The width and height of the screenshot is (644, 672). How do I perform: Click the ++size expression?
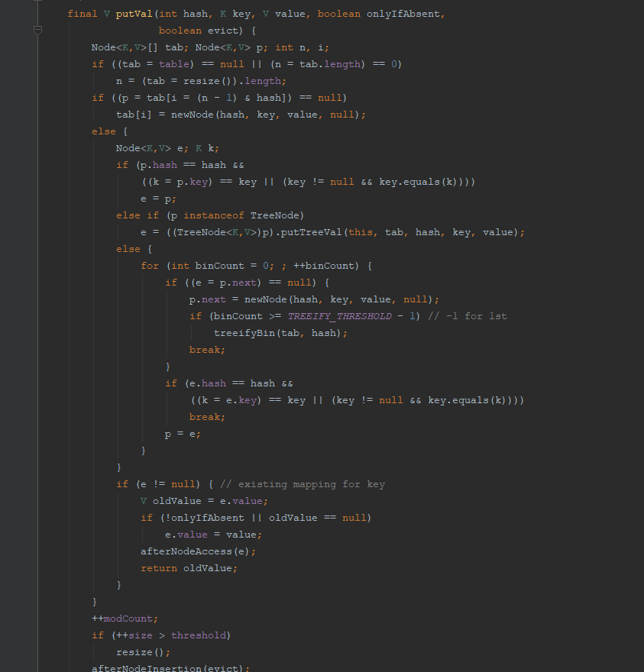click(x=134, y=635)
